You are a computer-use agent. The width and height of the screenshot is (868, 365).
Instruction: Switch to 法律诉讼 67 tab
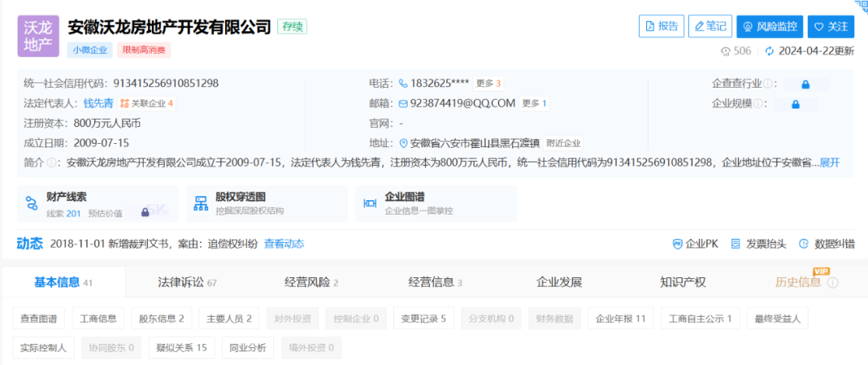click(x=187, y=282)
